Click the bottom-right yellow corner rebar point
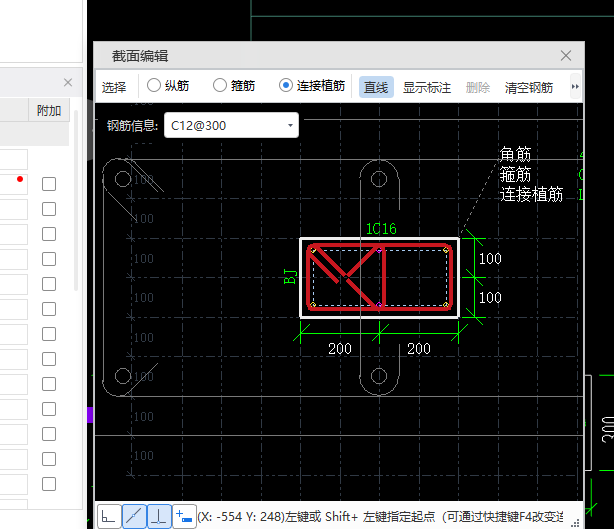 [446, 305]
